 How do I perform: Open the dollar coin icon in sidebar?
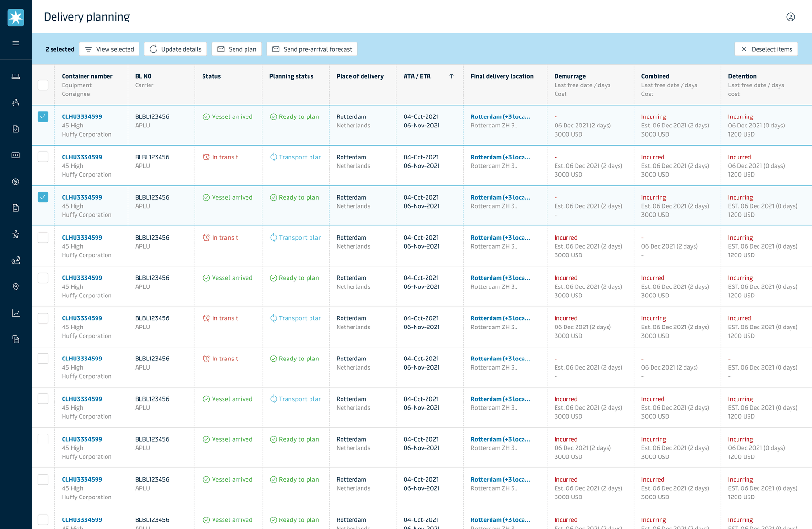[x=16, y=181]
